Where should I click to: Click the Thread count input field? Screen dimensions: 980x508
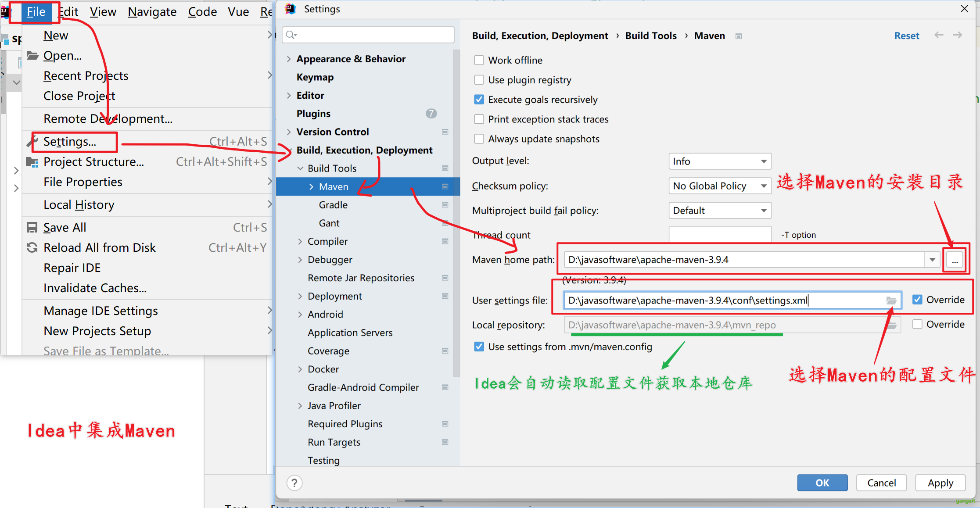pos(720,235)
